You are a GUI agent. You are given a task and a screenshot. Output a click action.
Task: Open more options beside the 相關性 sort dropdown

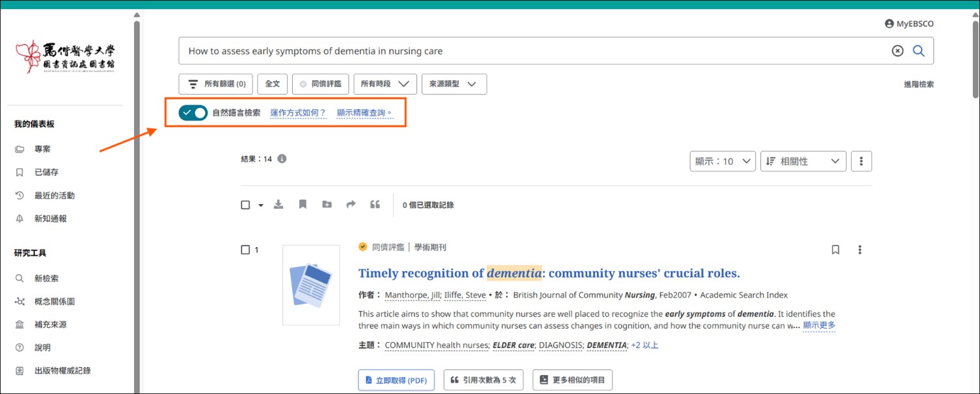[861, 161]
